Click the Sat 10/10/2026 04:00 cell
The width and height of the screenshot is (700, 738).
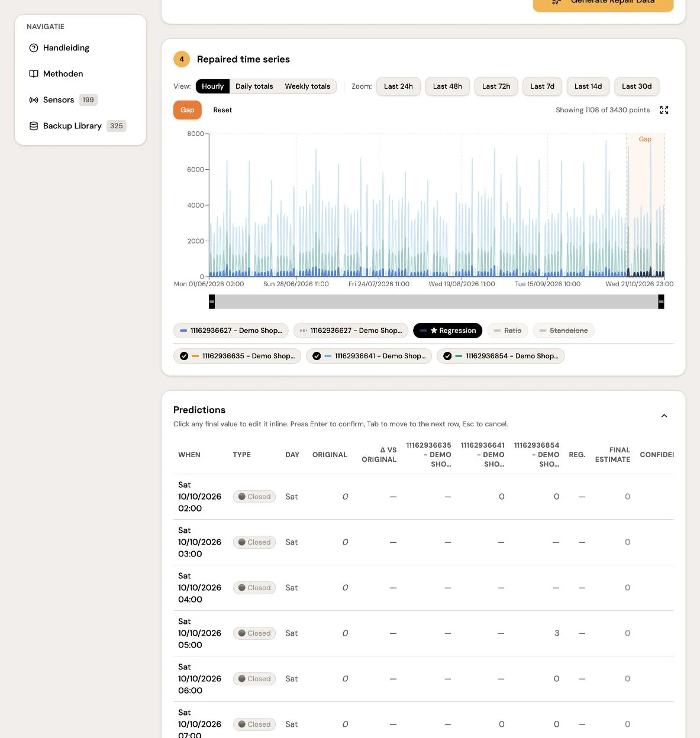click(199, 588)
